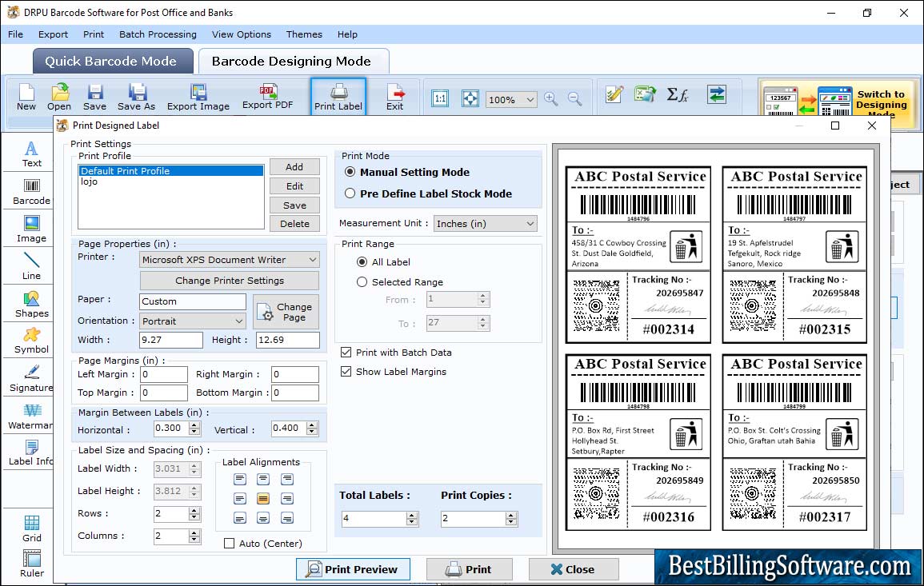This screenshot has width=924, height=586.
Task: Click the fit-to-window zoom icon
Action: pyautogui.click(x=470, y=98)
